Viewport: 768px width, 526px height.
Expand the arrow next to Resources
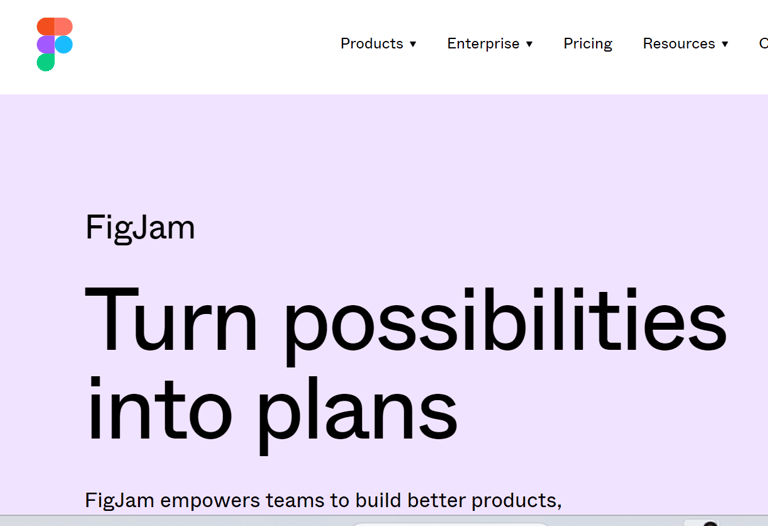click(725, 44)
